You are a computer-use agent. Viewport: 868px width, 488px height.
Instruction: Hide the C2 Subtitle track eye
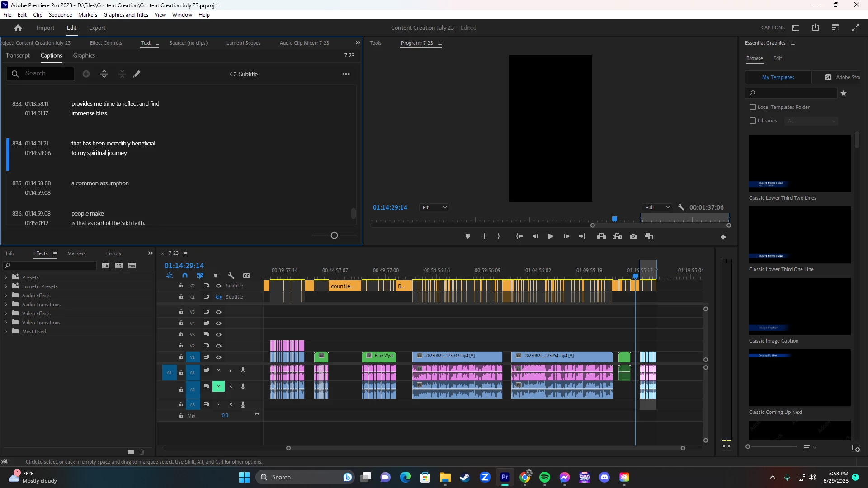[x=218, y=286]
